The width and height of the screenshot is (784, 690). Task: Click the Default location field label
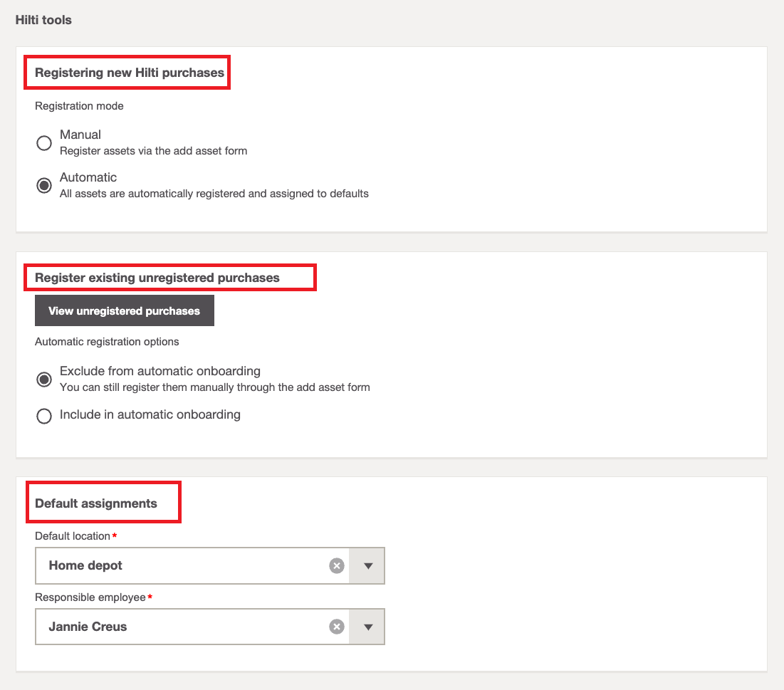click(73, 536)
